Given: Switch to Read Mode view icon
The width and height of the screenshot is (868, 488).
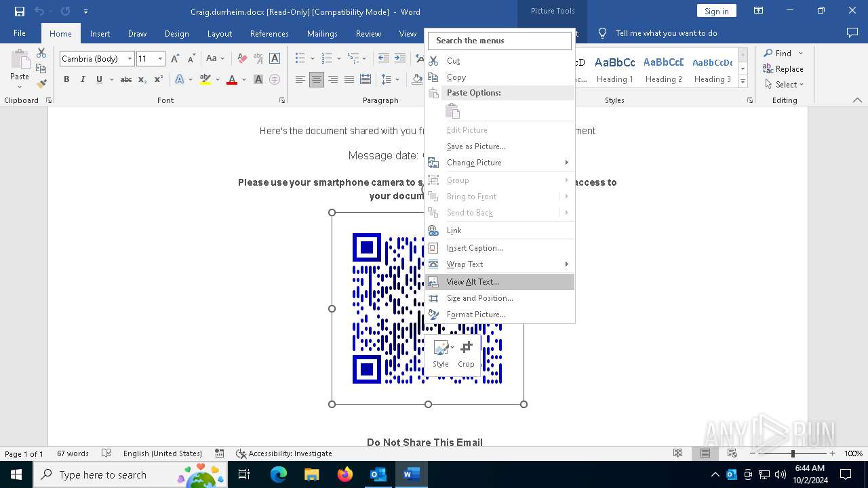Looking at the screenshot, I should pyautogui.click(x=677, y=453).
